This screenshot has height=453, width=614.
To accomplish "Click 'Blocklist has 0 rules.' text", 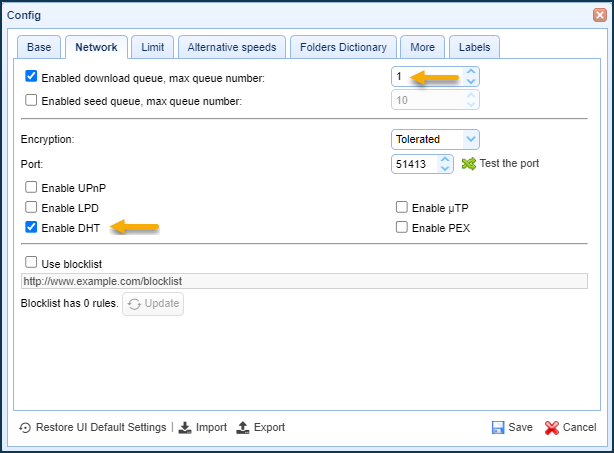I will (69, 303).
